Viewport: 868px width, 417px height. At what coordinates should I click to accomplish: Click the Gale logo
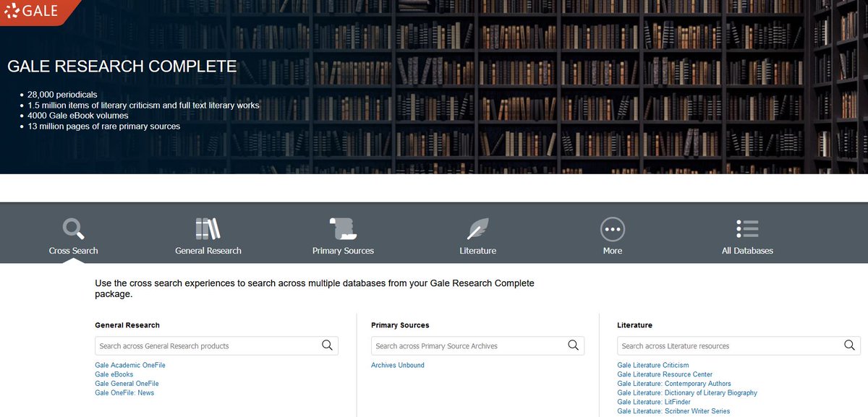30,12
